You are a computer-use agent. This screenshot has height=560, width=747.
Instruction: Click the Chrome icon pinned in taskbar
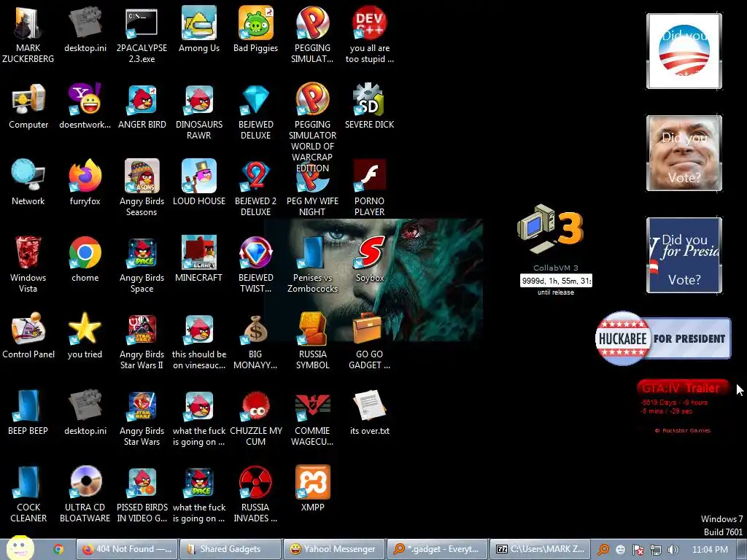tap(58, 549)
